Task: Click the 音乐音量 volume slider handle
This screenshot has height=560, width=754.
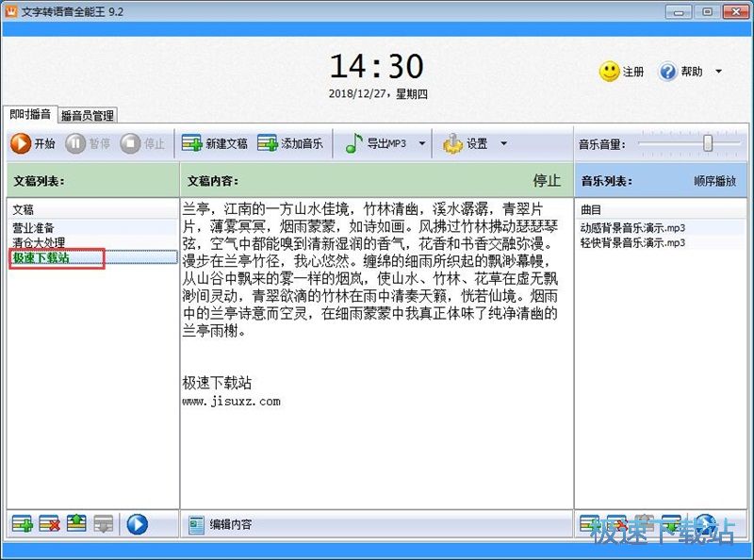Action: tap(708, 143)
